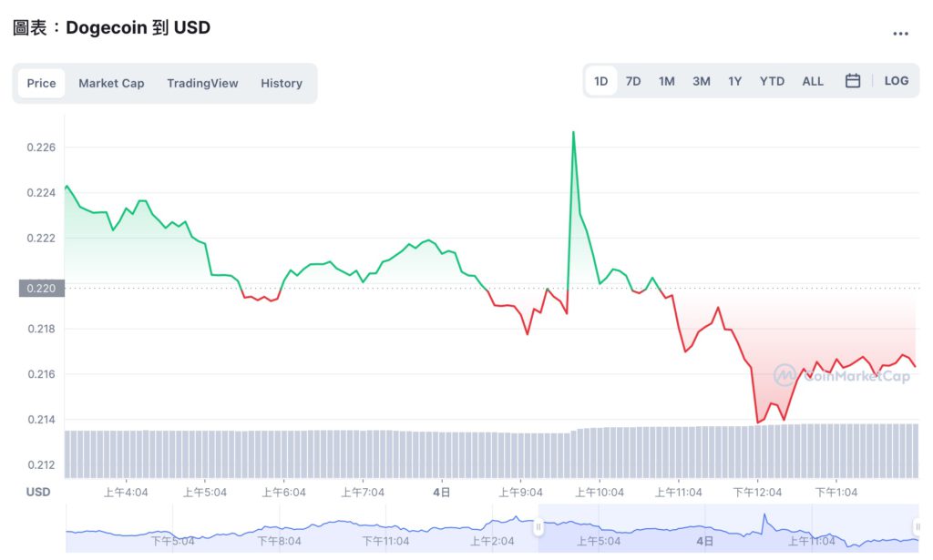Click the 下午8:04 label in the overview navigator
The width and height of the screenshot is (933, 560).
point(279,541)
